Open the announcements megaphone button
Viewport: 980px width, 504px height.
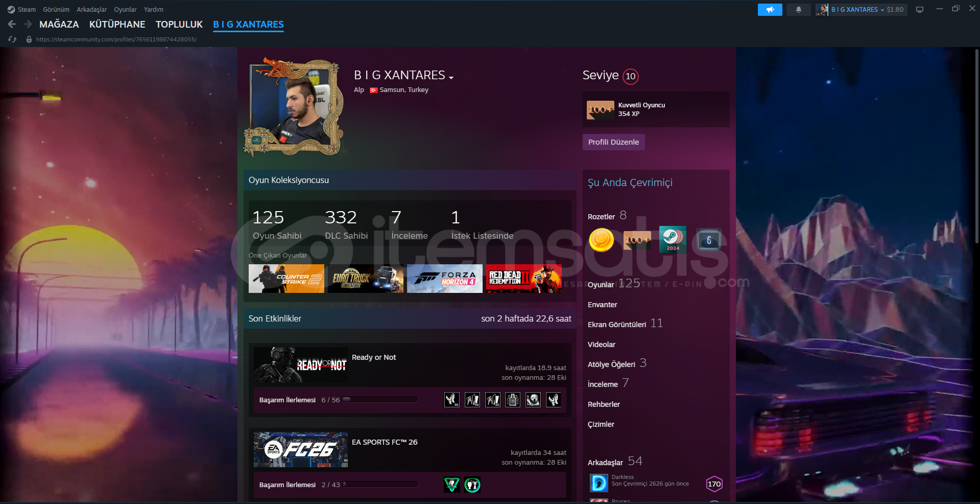pos(770,10)
